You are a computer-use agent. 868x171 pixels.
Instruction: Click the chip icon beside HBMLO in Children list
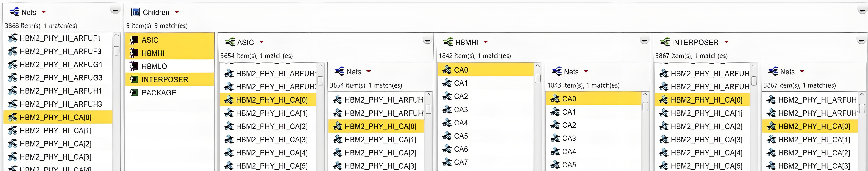pyautogui.click(x=134, y=66)
